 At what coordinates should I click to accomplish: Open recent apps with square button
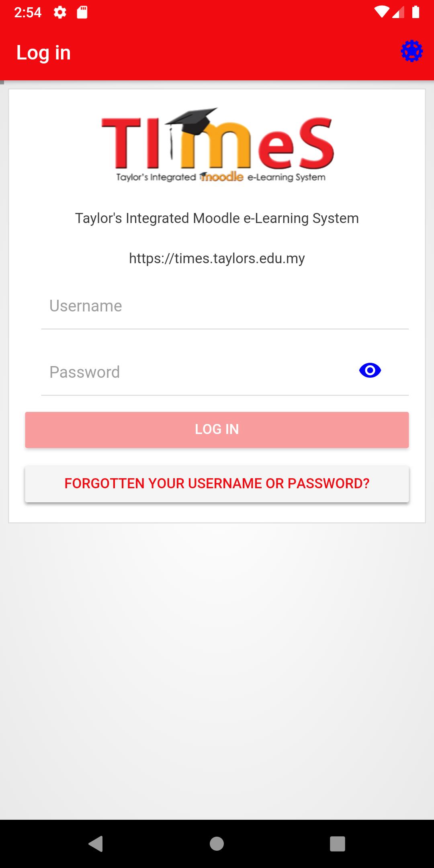pos(337,843)
